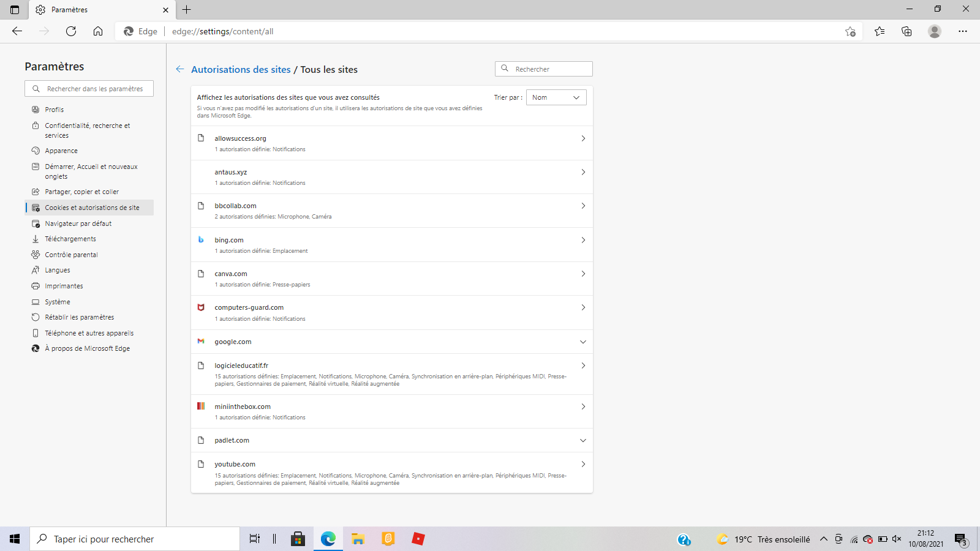The height and width of the screenshot is (551, 980).
Task: Open computers-guard.com site entry
Action: click(x=392, y=313)
